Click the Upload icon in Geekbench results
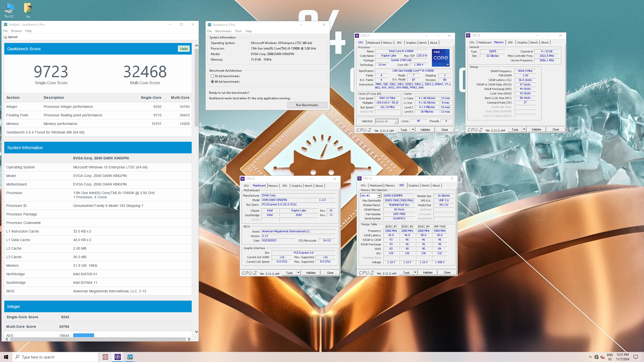 tap(5, 37)
